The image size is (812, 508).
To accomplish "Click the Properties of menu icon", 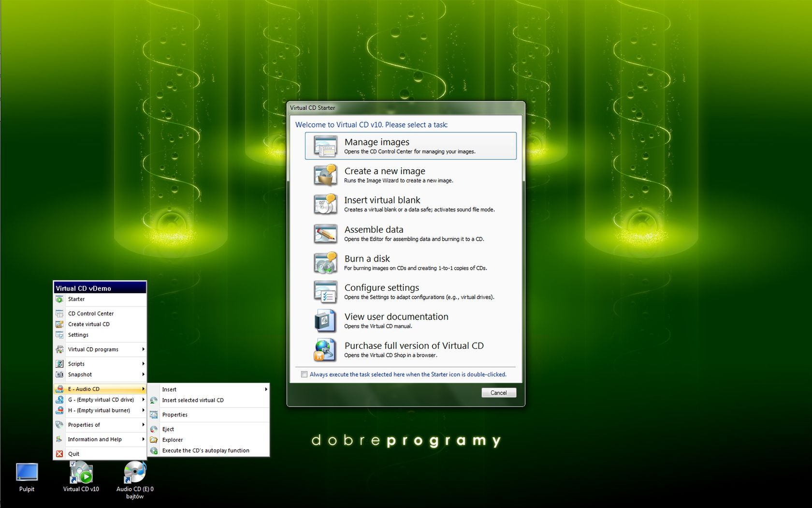I will [59, 425].
